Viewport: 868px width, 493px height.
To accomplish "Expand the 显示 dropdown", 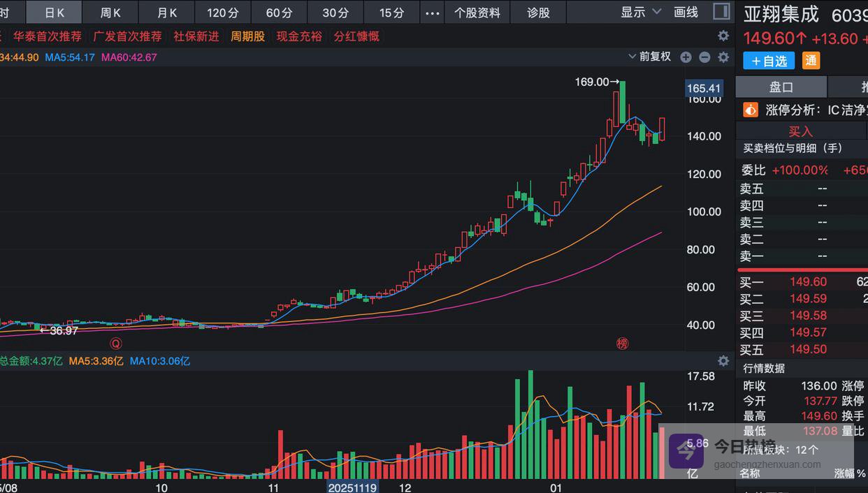I will click(641, 13).
